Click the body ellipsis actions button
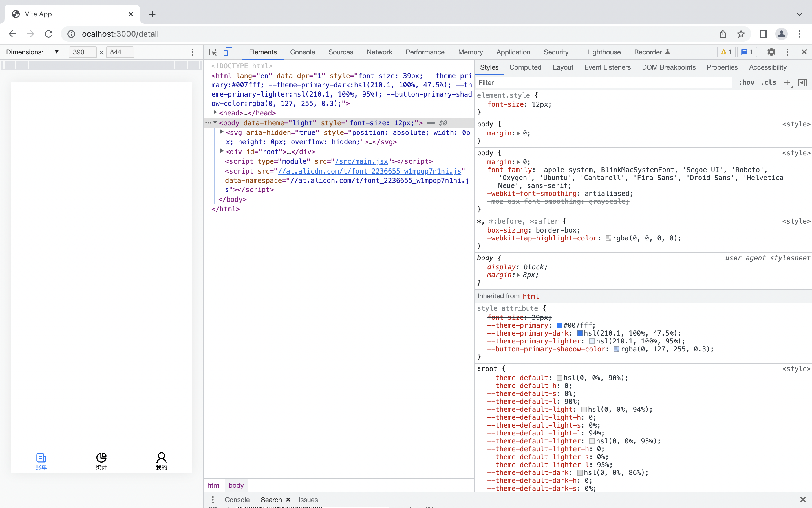812x508 pixels. [208, 123]
